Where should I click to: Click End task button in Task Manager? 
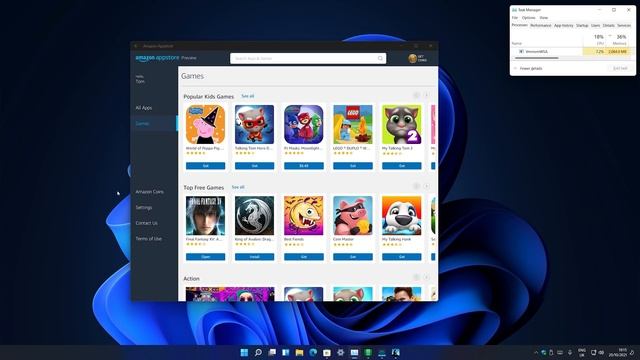(620, 68)
